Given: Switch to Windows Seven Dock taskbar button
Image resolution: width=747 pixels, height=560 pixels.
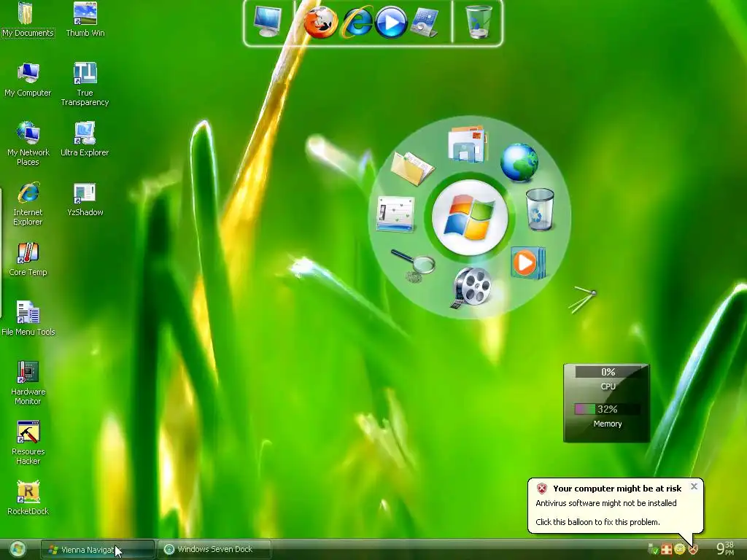Looking at the screenshot, I should pyautogui.click(x=214, y=550).
